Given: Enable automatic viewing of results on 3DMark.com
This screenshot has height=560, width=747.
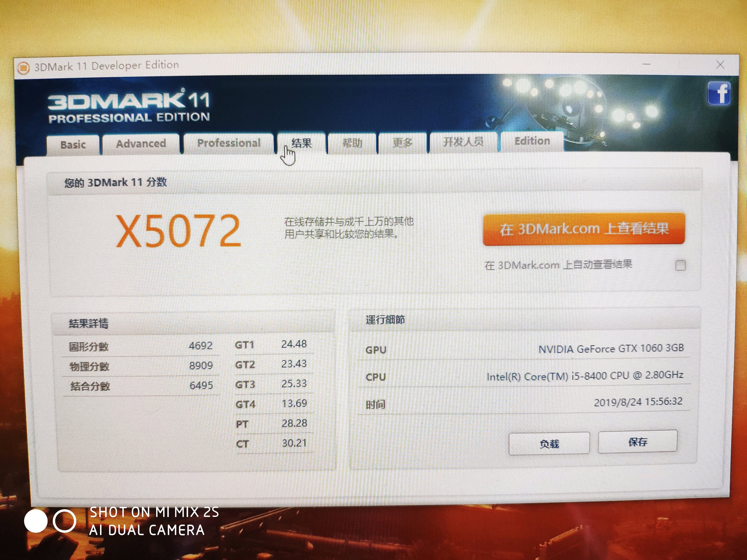Looking at the screenshot, I should 680,265.
